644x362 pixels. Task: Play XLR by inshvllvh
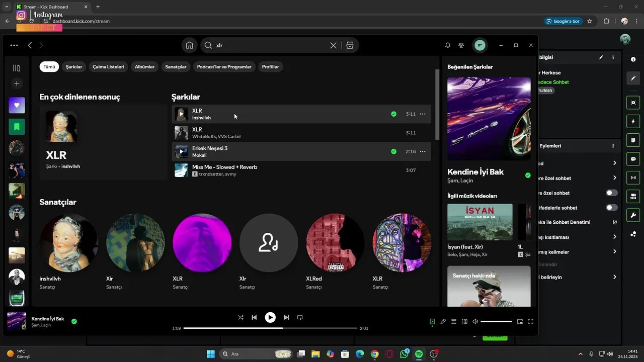click(181, 114)
